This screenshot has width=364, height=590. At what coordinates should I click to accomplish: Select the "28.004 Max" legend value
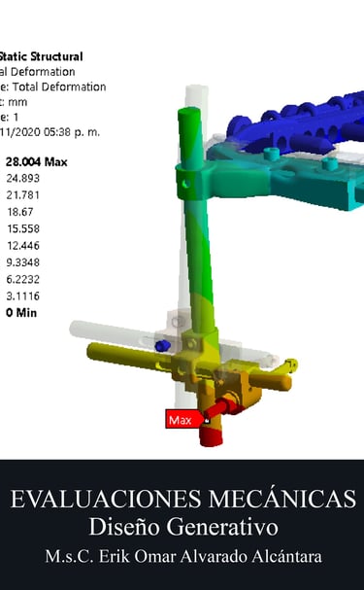coord(37,162)
